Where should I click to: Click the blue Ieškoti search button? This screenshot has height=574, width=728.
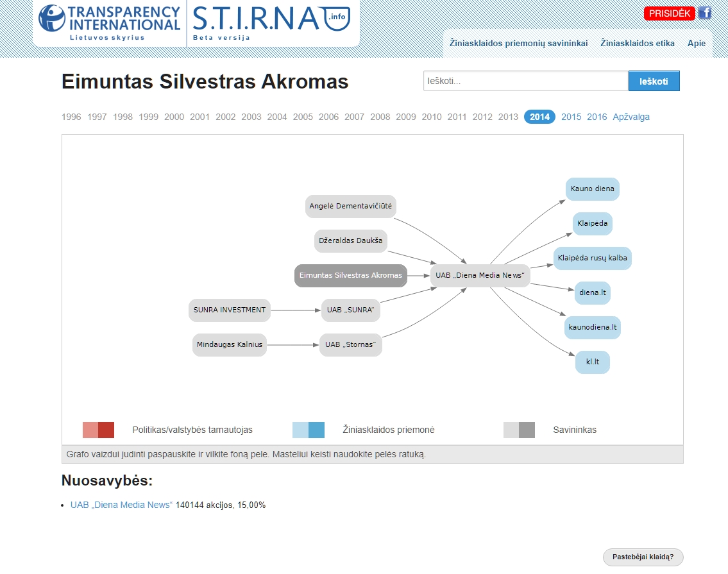pyautogui.click(x=654, y=81)
